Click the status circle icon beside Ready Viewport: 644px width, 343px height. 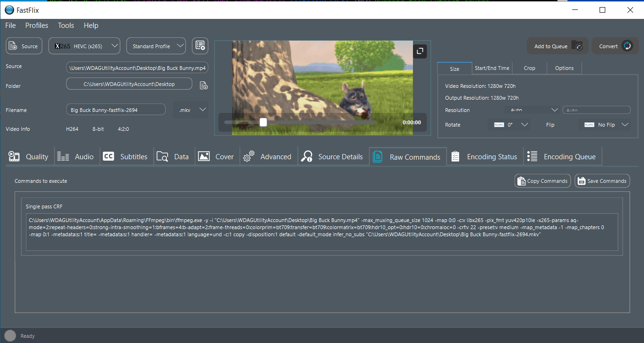coord(10,336)
